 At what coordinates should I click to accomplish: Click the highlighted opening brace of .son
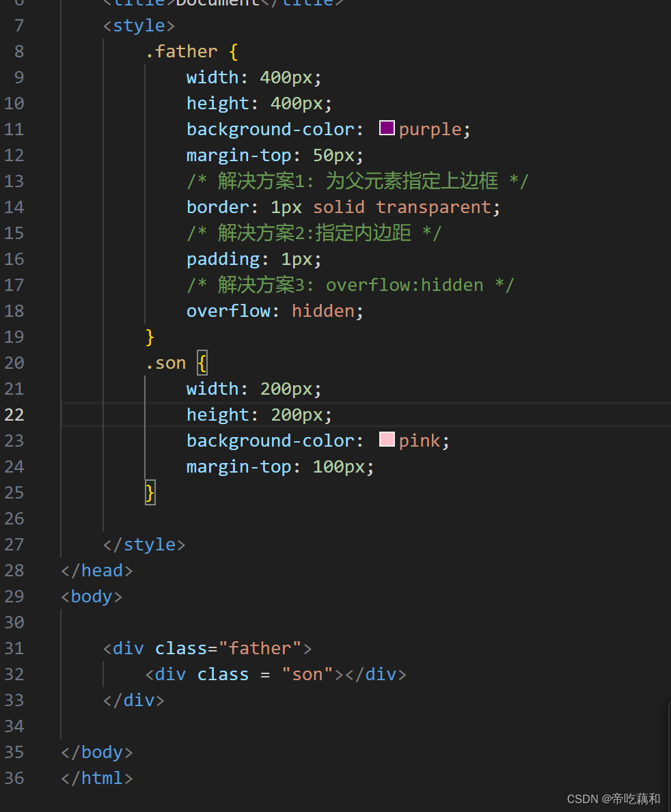[x=202, y=363]
